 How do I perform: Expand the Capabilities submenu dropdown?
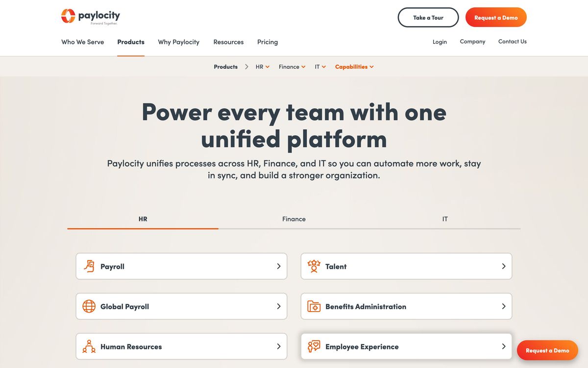[x=354, y=67]
